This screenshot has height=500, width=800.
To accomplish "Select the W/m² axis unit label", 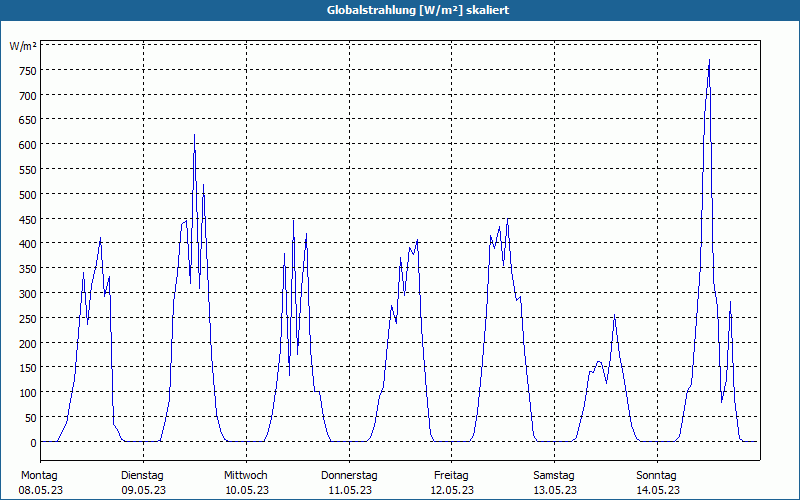I will tap(23, 46).
